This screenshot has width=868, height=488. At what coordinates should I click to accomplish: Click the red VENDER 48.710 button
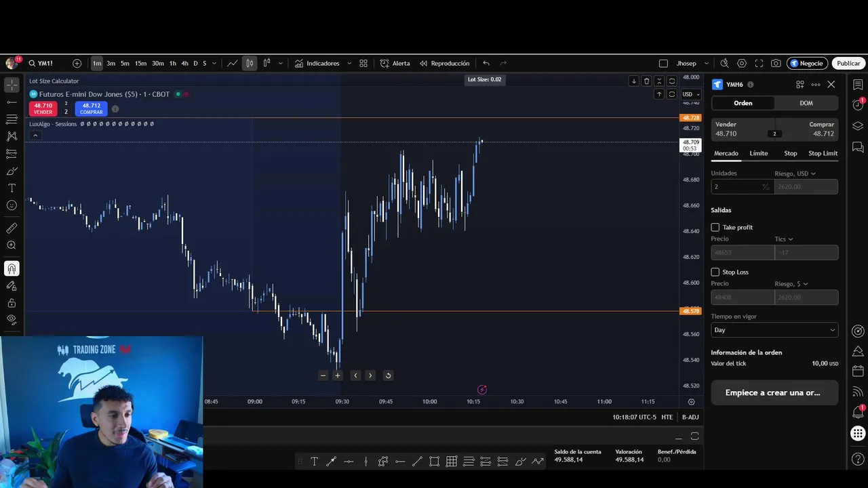[43, 108]
